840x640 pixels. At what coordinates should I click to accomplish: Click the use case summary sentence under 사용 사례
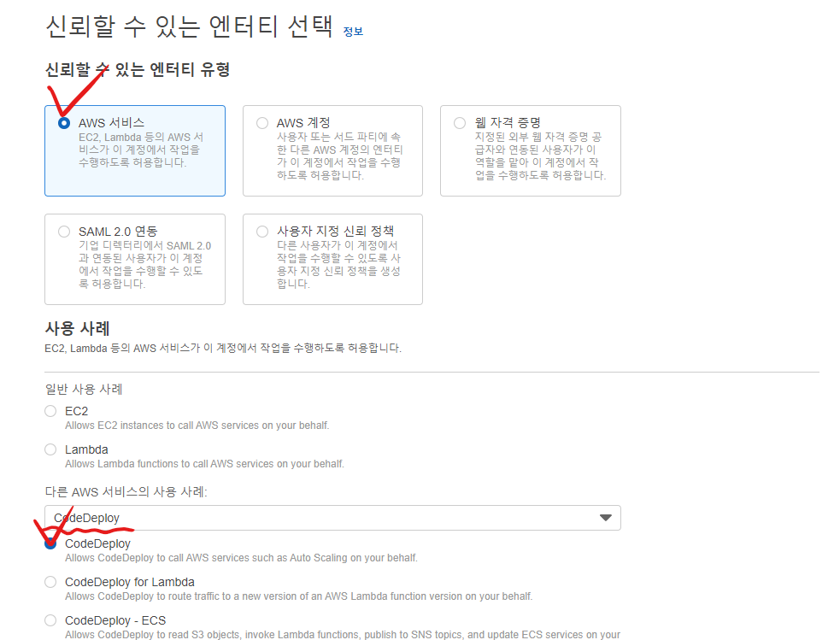click(x=223, y=348)
